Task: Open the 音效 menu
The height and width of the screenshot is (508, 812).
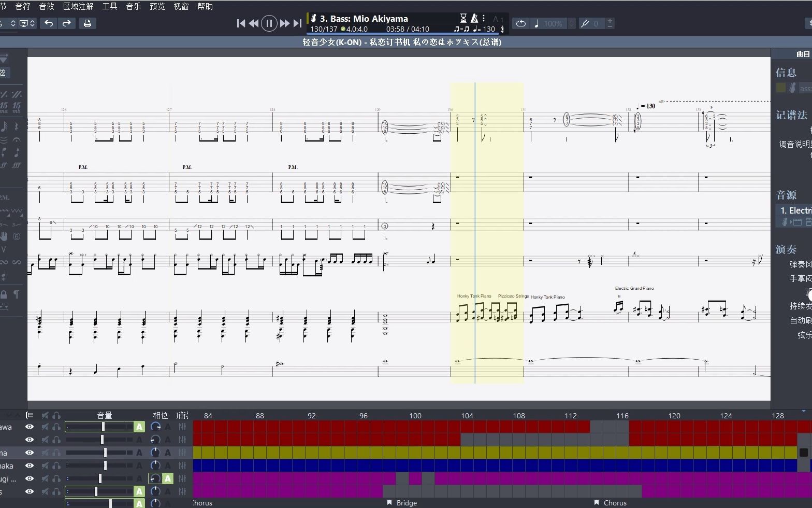Action: pyautogui.click(x=47, y=6)
